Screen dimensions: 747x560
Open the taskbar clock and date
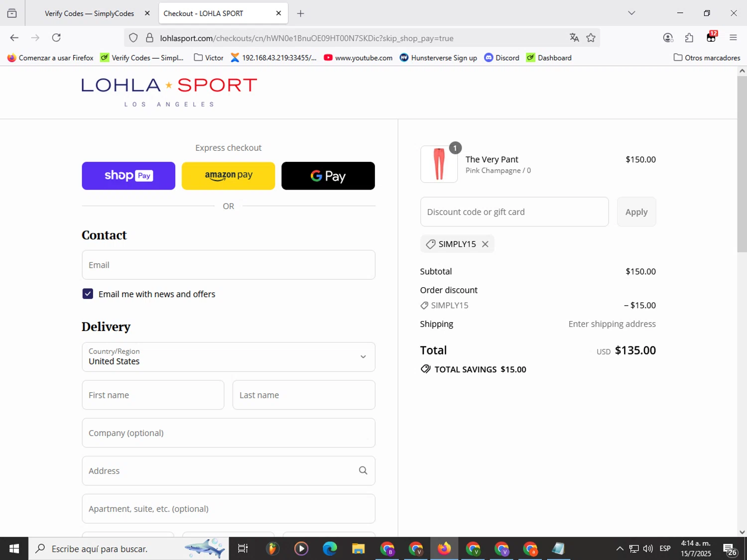(696, 549)
